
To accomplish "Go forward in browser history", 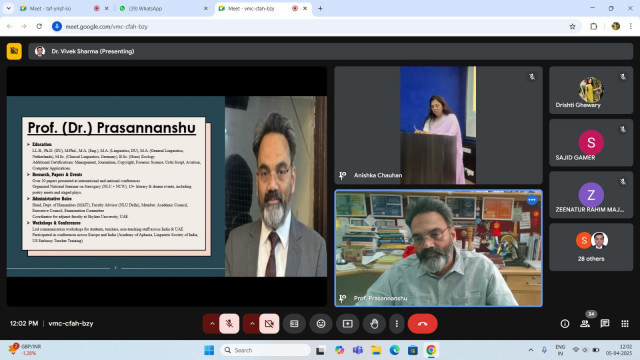I will (24, 27).
